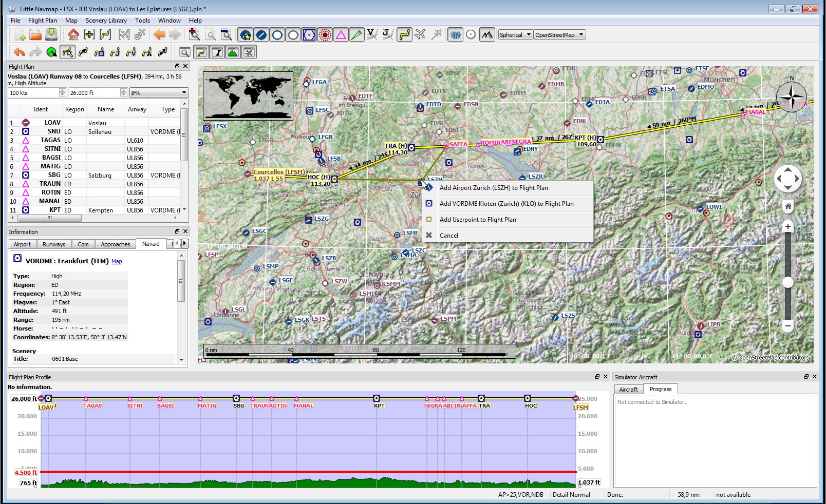Click the green calculate route icon
826x504 pixels.
(x=51, y=52)
